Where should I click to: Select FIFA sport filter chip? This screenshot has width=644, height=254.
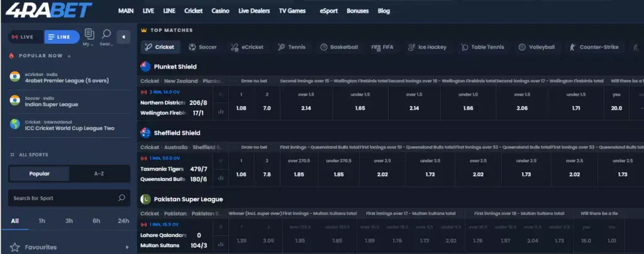382,47
